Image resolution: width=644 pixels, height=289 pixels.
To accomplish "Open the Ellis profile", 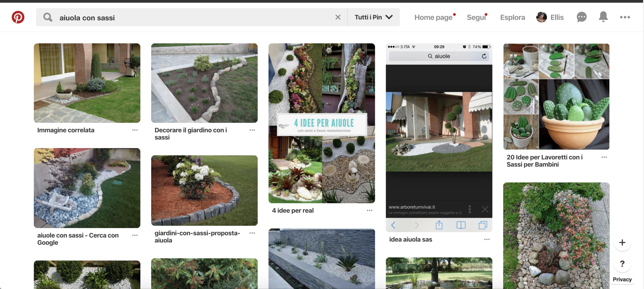I will tap(550, 18).
